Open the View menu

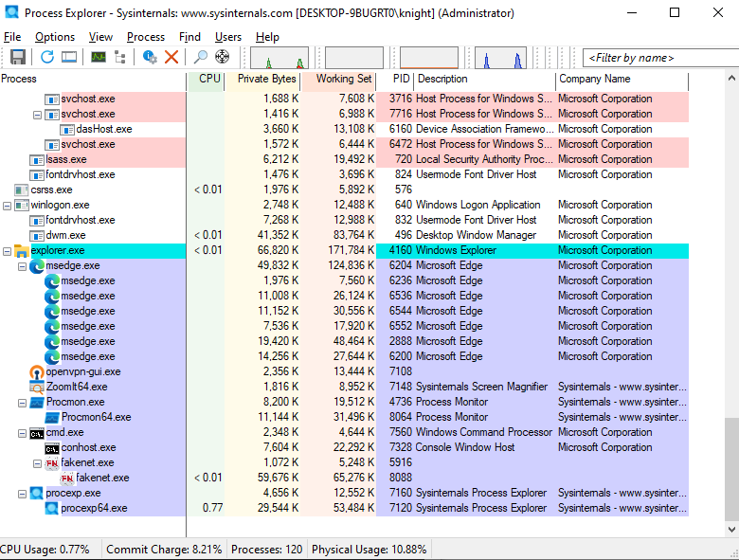(x=100, y=37)
